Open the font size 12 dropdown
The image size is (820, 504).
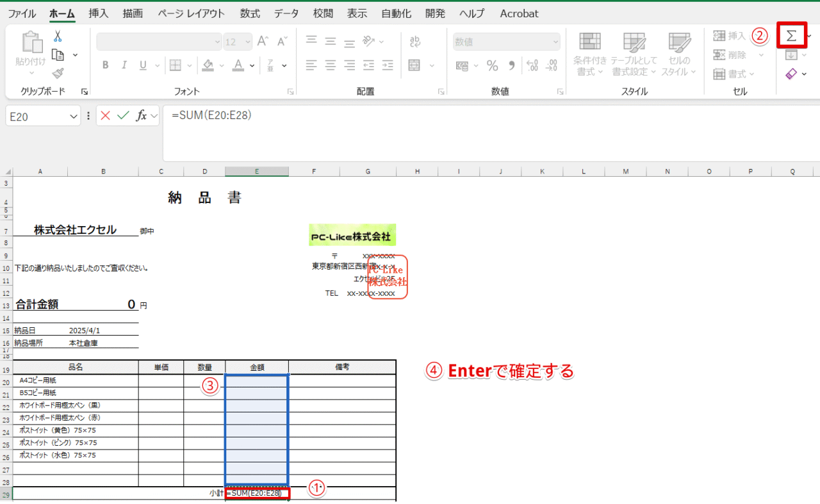248,42
